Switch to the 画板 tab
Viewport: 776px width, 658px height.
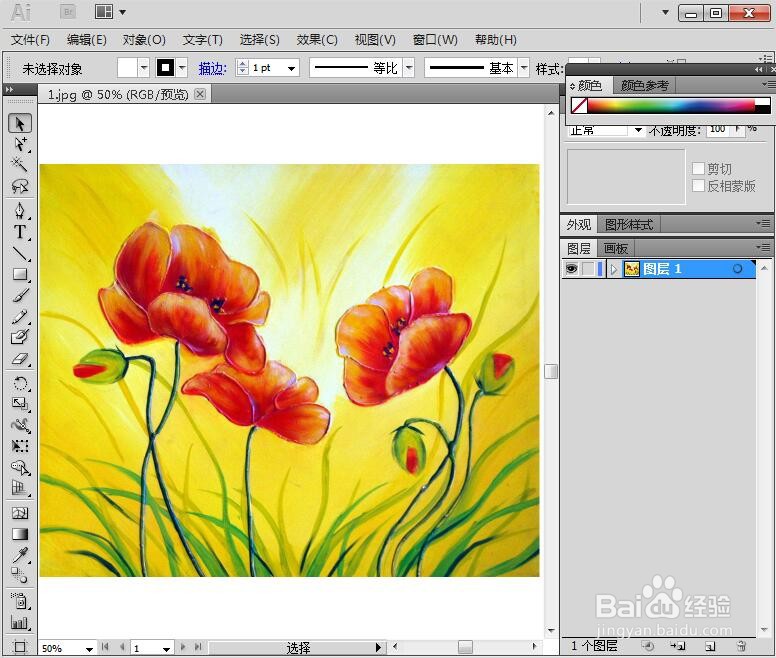click(616, 248)
